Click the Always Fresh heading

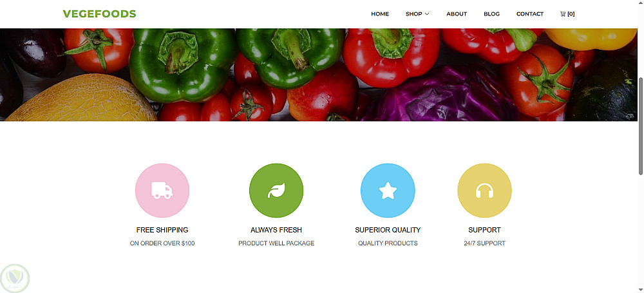(276, 230)
